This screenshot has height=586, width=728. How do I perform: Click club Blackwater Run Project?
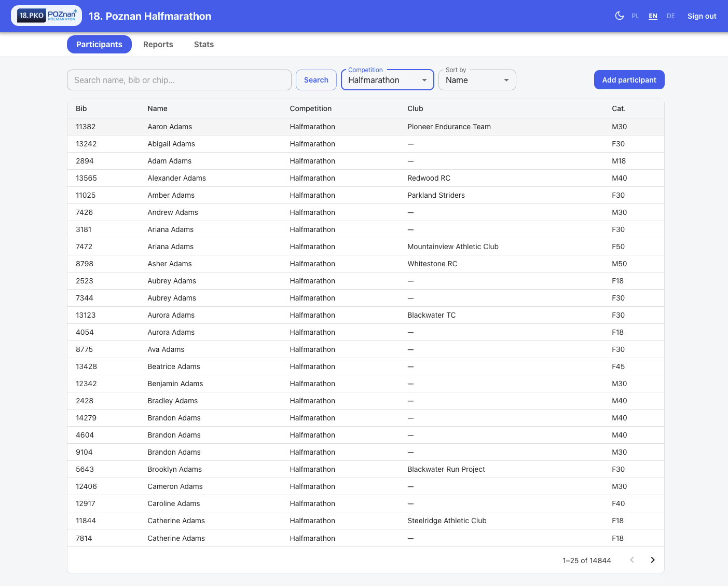[x=446, y=469]
